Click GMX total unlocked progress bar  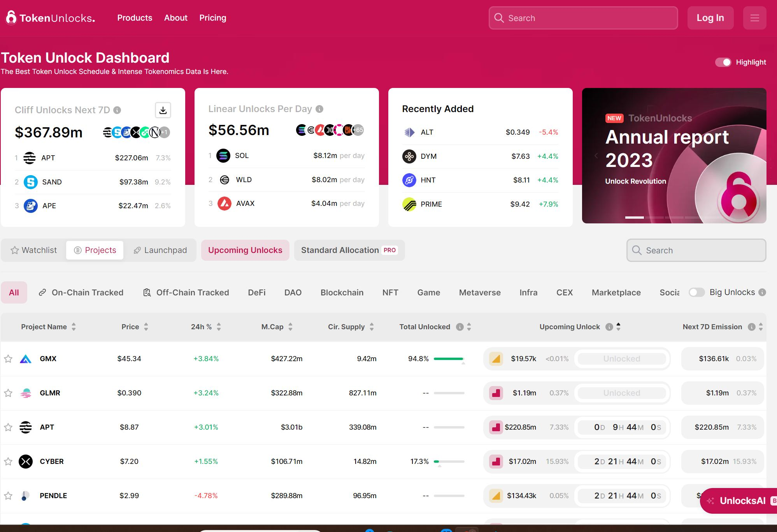click(449, 359)
